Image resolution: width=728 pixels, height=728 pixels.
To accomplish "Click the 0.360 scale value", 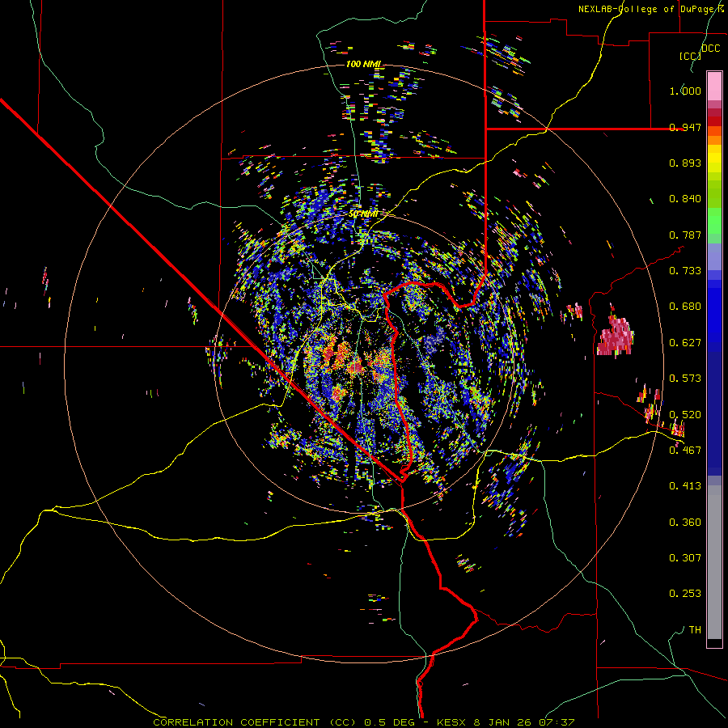I will click(x=685, y=522).
